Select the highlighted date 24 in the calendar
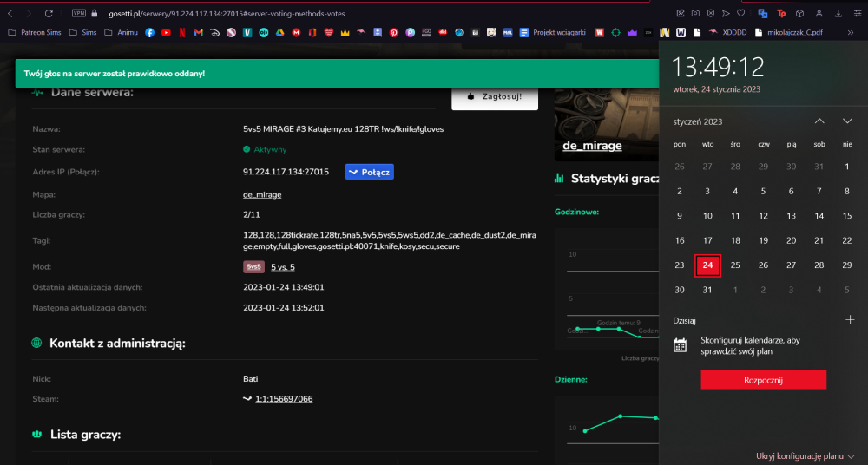This screenshot has width=868, height=465. (707, 265)
